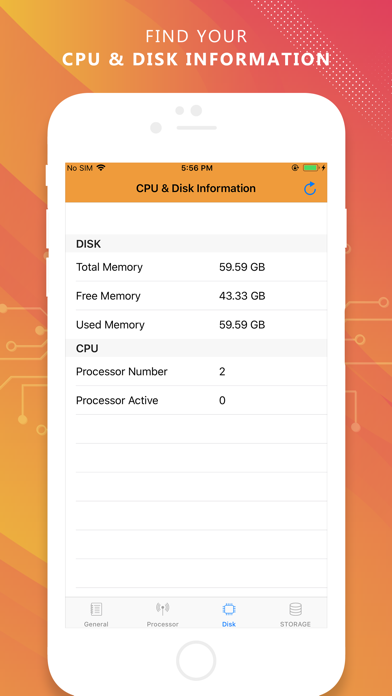392x696 pixels.
Task: Switch to the Processor tab
Action: point(162,614)
